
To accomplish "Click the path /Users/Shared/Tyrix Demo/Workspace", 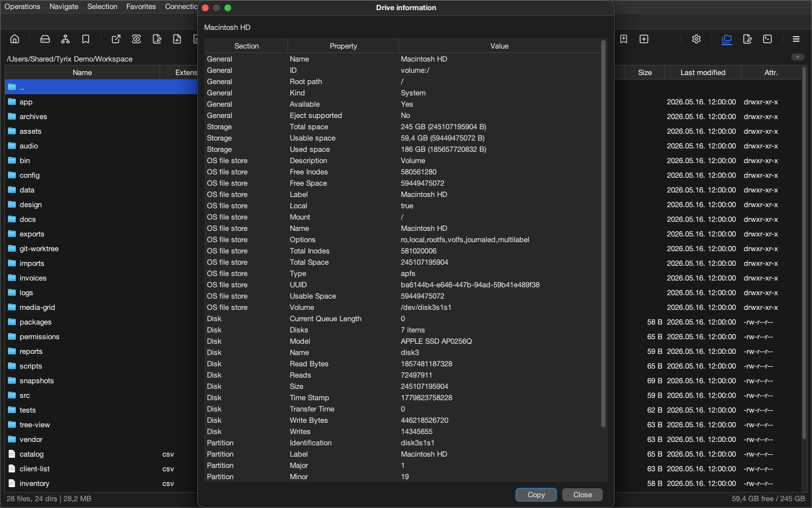I will pyautogui.click(x=69, y=59).
